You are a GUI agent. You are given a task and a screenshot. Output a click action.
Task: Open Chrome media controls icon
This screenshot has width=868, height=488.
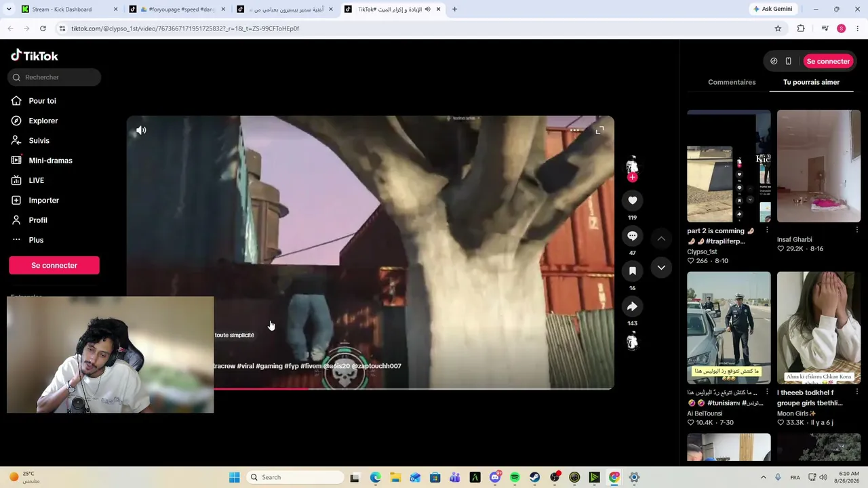pyautogui.click(x=825, y=28)
